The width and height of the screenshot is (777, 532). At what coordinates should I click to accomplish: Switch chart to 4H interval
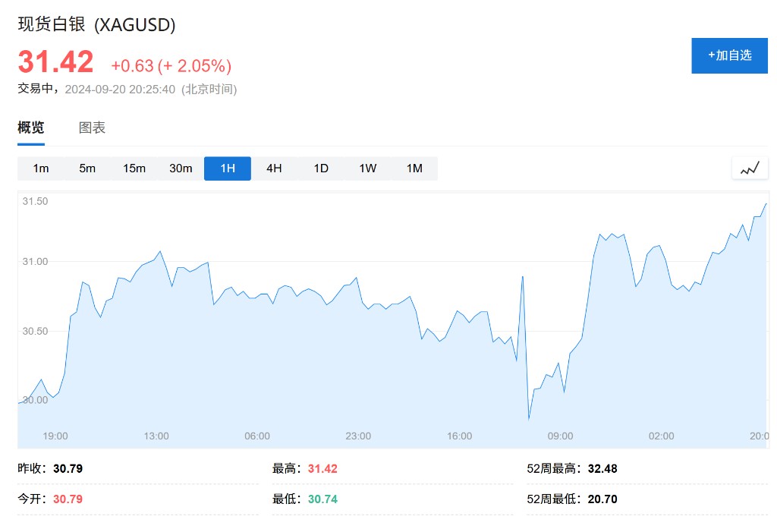274,168
